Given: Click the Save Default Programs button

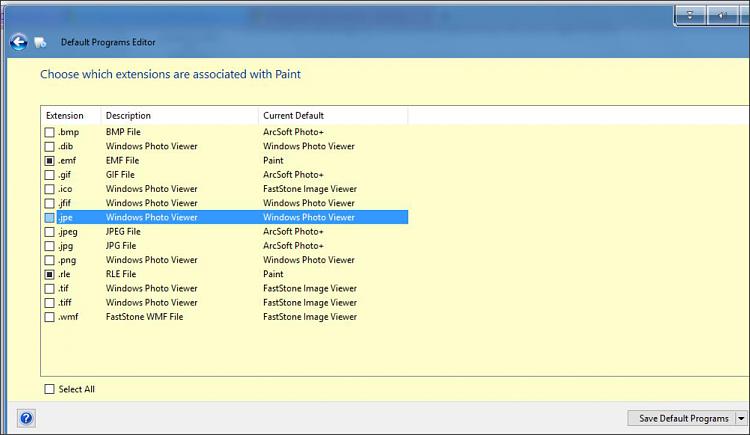Looking at the screenshot, I should point(682,418).
